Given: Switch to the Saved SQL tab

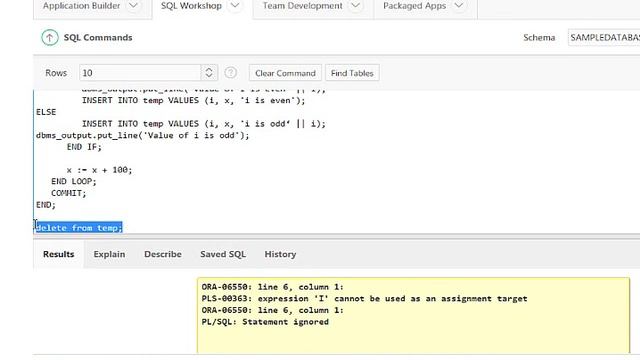Looking at the screenshot, I should click(x=223, y=254).
